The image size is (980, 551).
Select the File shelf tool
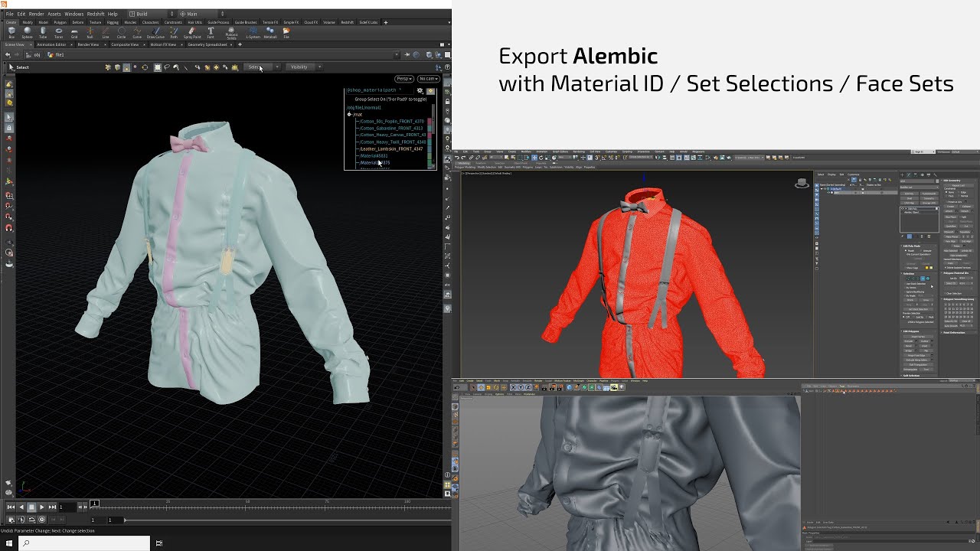click(286, 33)
